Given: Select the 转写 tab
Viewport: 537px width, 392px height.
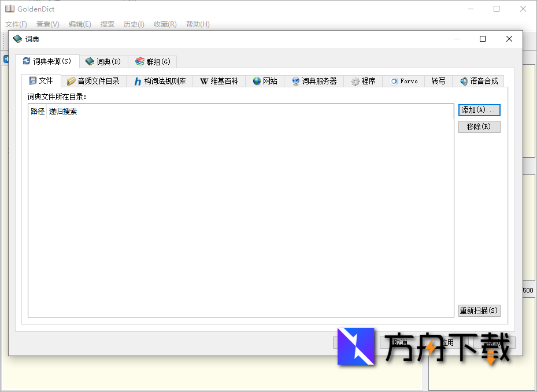Looking at the screenshot, I should click(x=438, y=81).
